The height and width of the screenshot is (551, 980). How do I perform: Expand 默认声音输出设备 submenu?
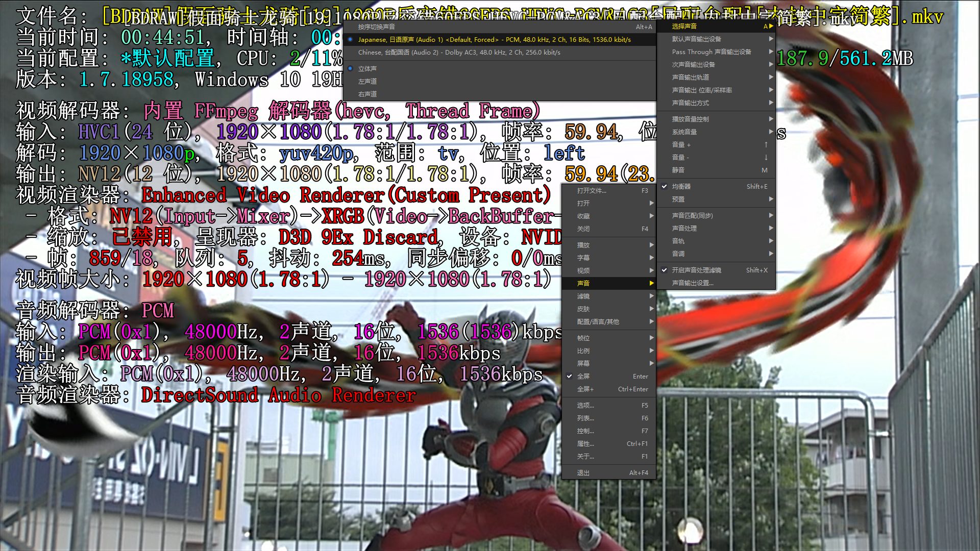pos(716,39)
